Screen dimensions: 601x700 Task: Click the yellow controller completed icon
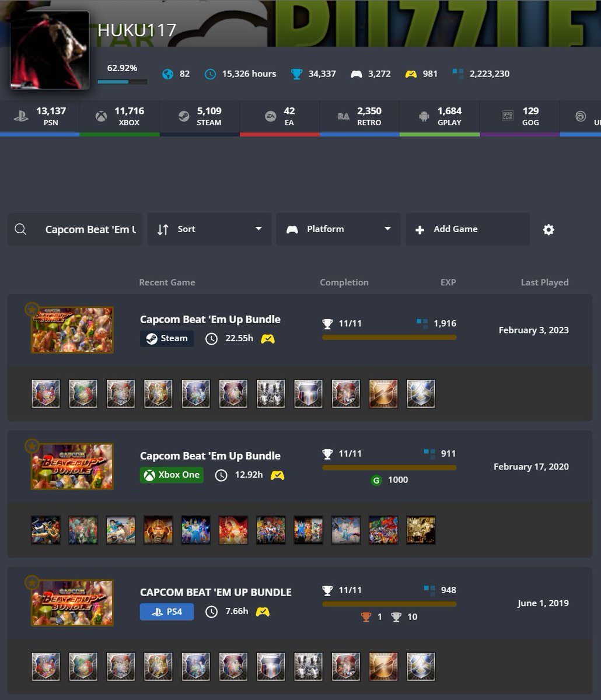click(411, 74)
